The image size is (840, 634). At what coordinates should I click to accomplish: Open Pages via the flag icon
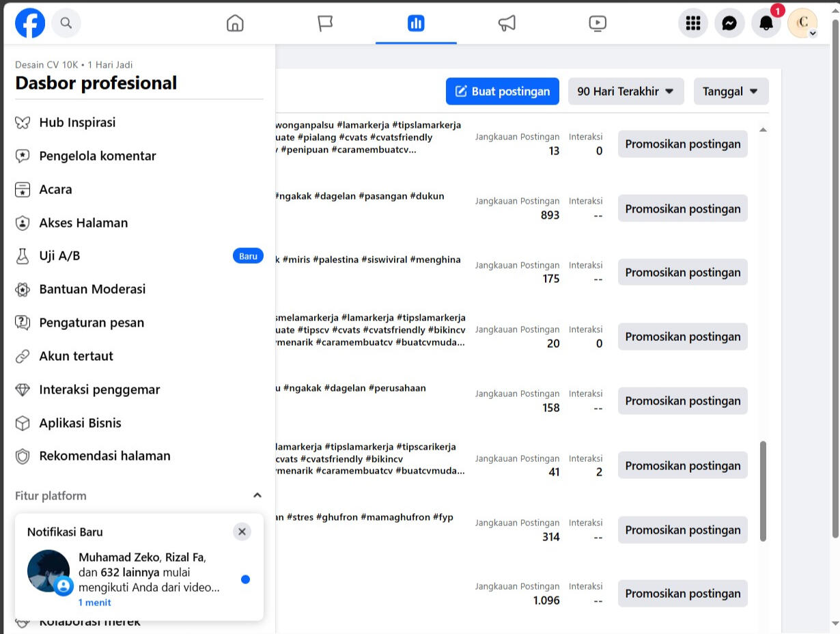[x=325, y=23]
